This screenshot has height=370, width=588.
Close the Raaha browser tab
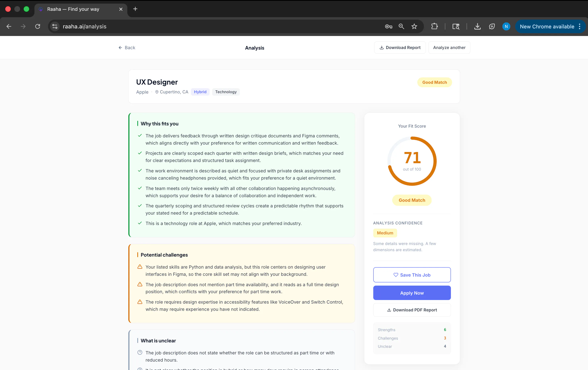pyautogui.click(x=121, y=9)
